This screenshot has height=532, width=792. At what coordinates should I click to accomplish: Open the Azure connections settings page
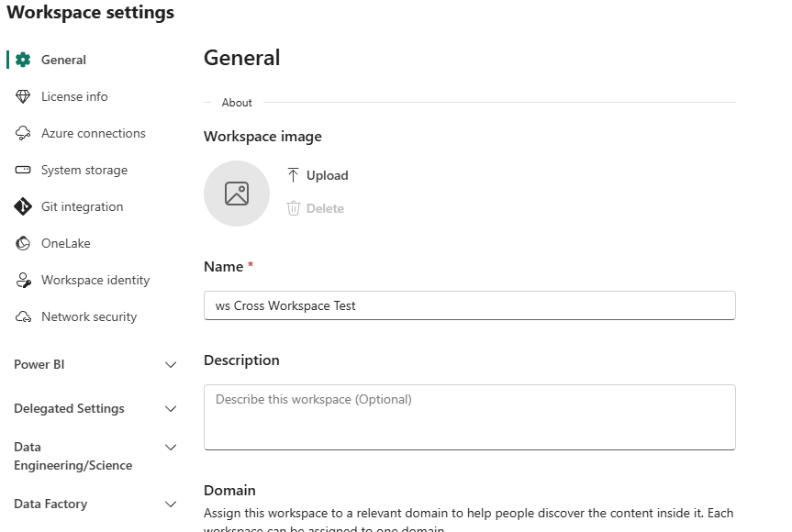pos(93,134)
